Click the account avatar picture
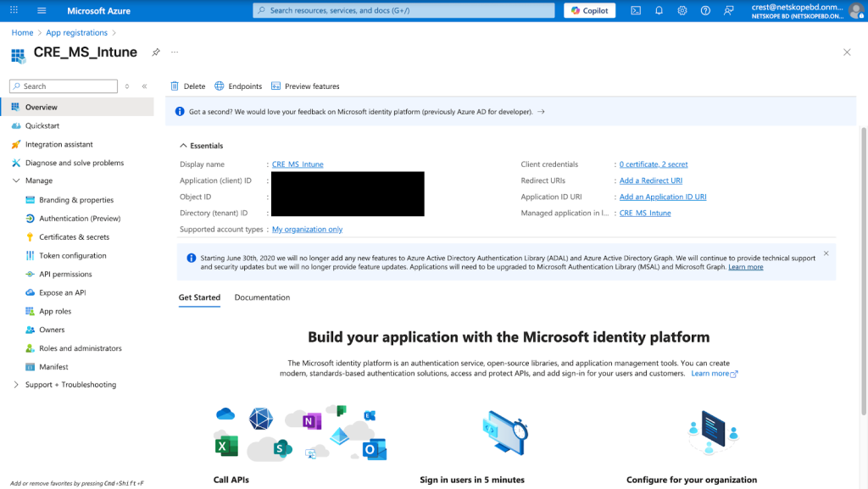This screenshot has width=868, height=489. pos(856,10)
